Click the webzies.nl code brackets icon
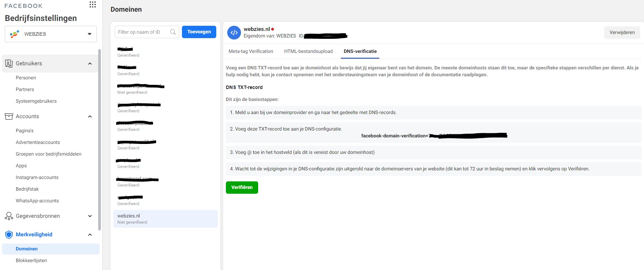Viewport: 644px width, 270px height. (234, 33)
